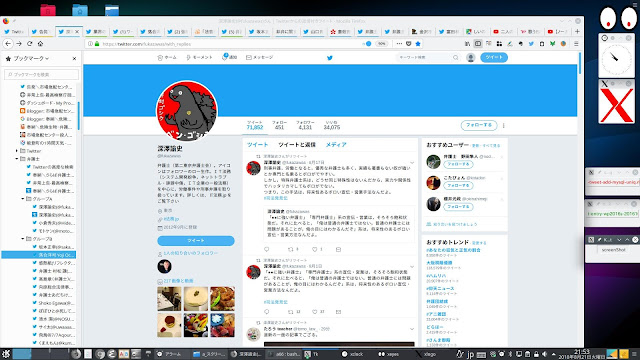Click the blue Twitter bird extension icon

531,44
